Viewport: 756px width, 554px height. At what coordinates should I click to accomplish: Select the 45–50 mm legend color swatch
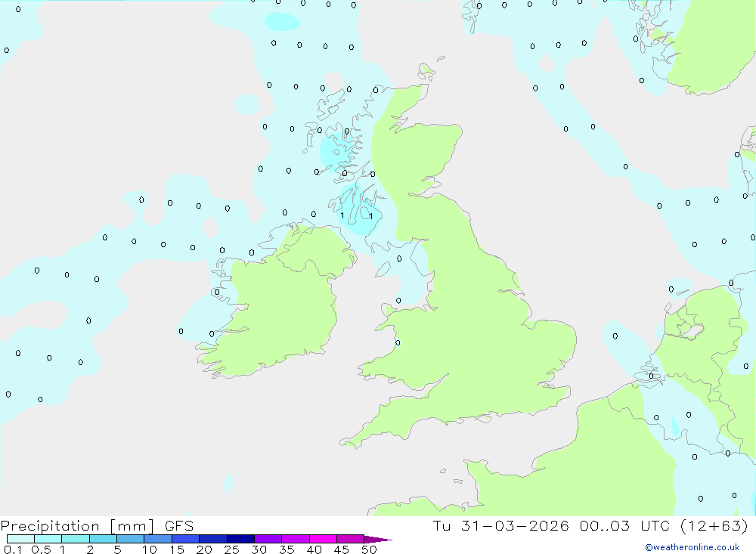click(x=351, y=539)
